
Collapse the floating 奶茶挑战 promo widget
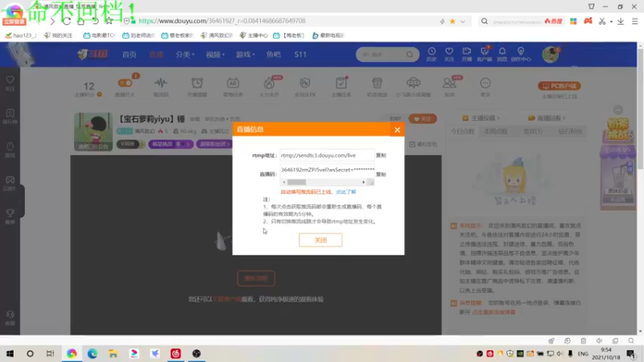click(x=618, y=109)
